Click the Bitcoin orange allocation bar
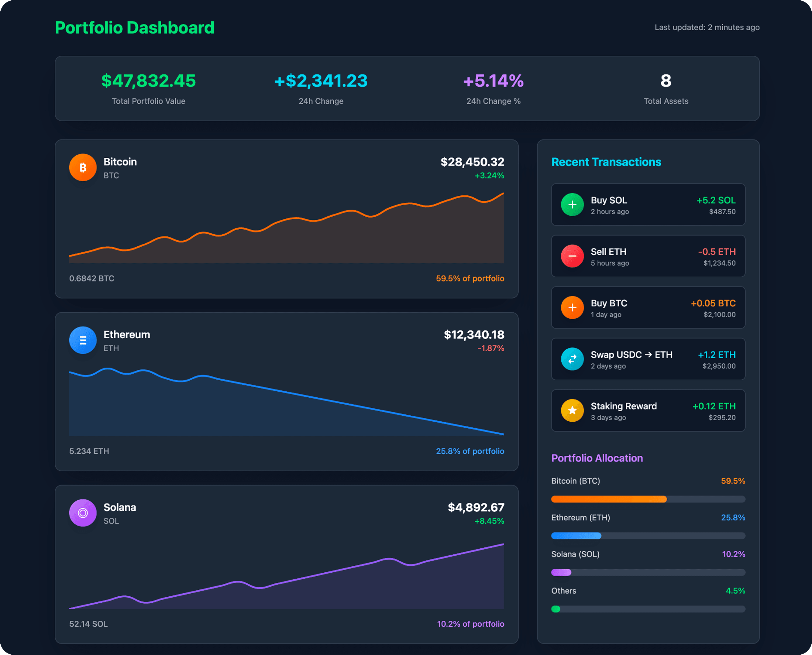The image size is (812, 655). point(609,499)
